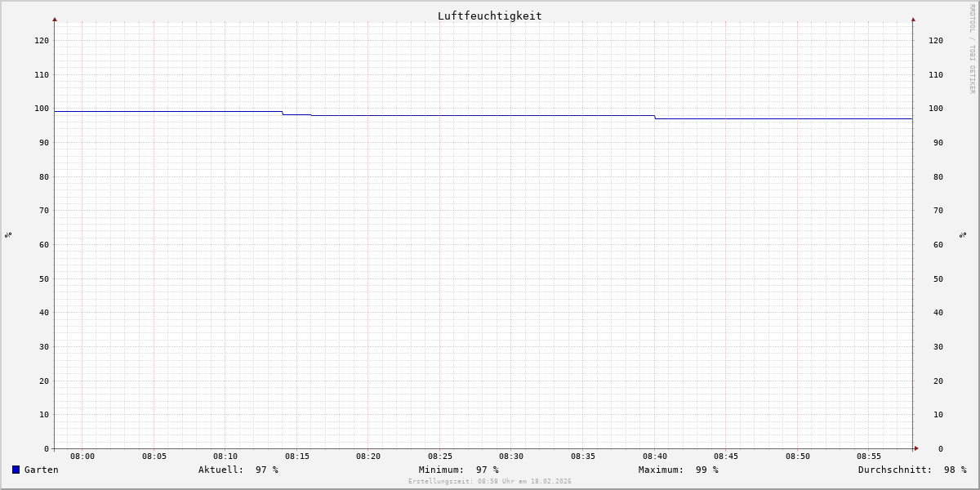Click the 08:05 time axis label

coord(154,457)
